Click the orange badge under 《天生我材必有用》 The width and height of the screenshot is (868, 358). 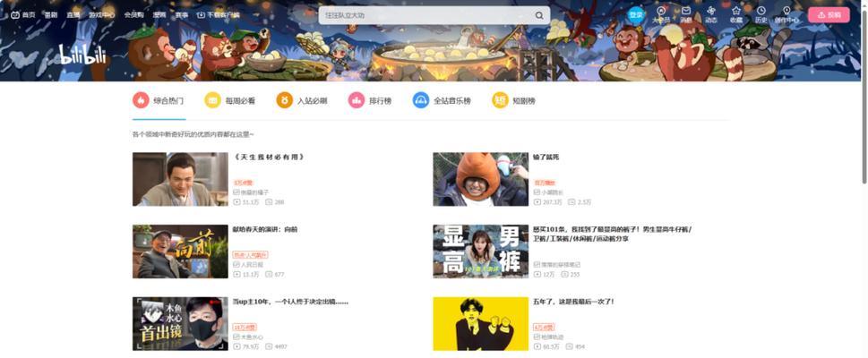(243, 183)
